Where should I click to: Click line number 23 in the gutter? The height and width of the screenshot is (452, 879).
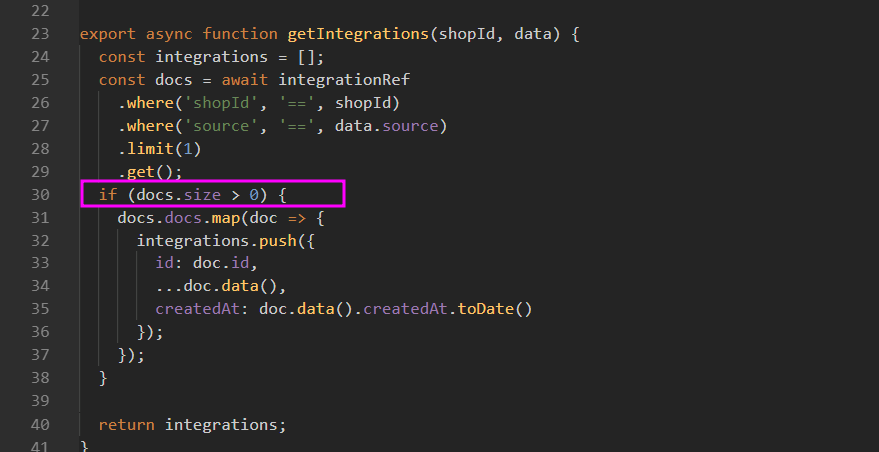pyautogui.click(x=39, y=33)
